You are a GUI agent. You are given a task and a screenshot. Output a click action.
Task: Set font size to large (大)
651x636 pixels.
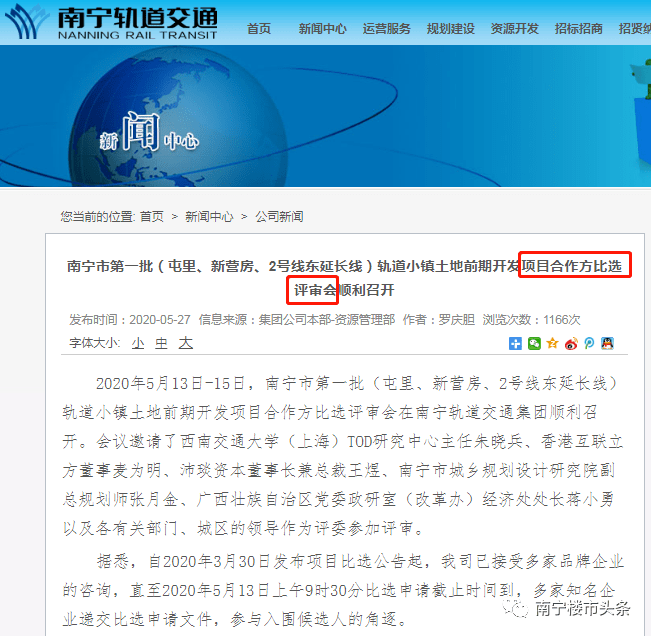coord(186,343)
